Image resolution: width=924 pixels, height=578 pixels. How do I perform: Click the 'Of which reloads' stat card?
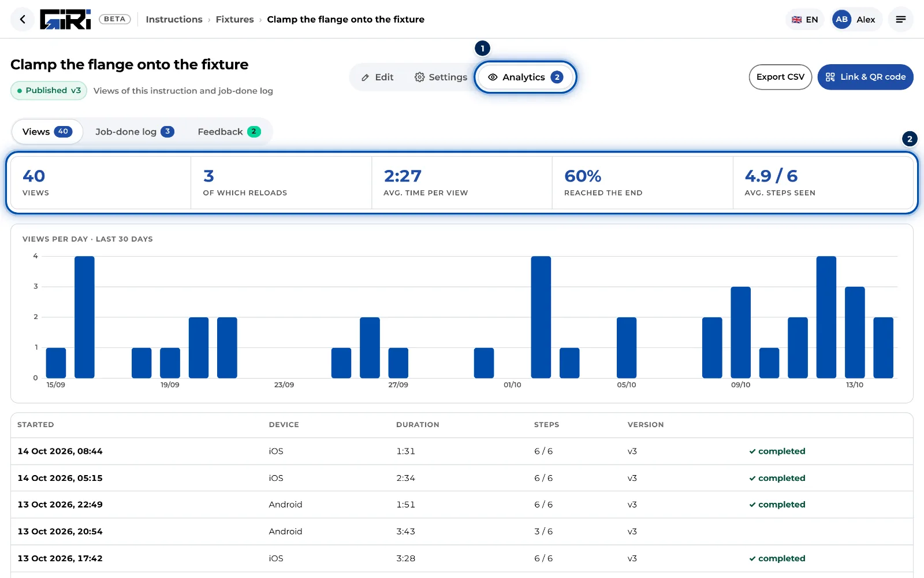(281, 183)
